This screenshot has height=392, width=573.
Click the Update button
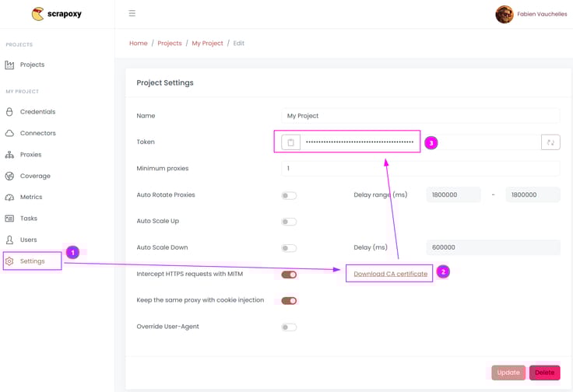tap(508, 373)
